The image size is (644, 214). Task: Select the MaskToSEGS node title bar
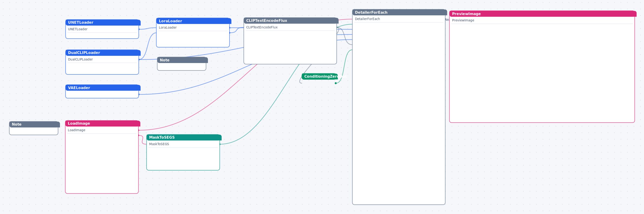pos(184,137)
